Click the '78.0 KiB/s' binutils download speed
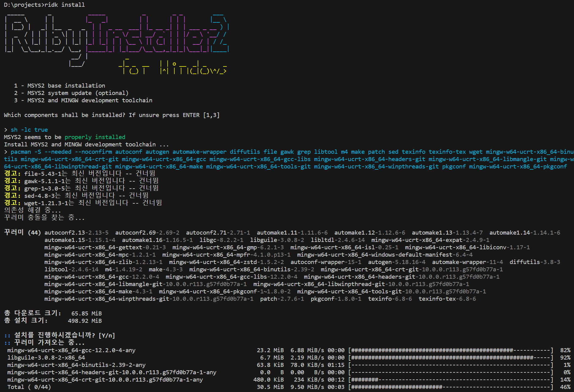The image size is (574, 392). [x=307, y=365]
